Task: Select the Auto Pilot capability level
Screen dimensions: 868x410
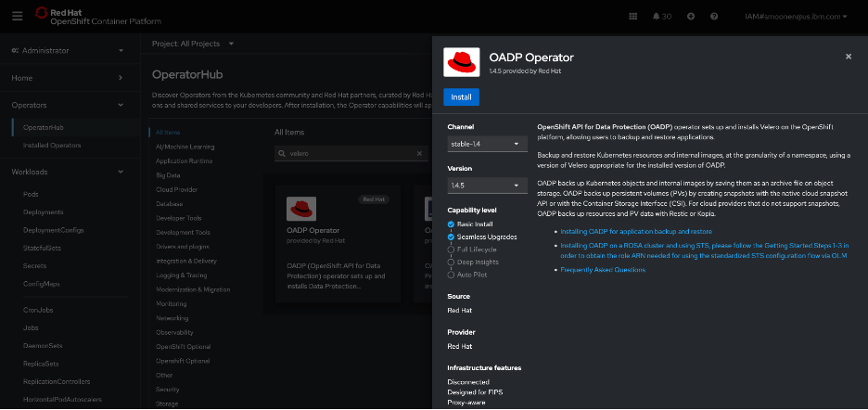Action: (x=451, y=275)
